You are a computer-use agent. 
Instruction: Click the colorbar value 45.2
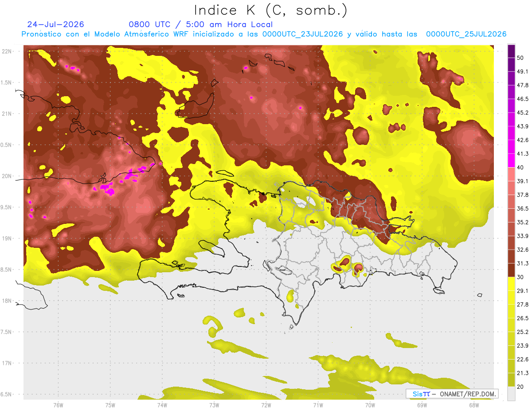523,113
